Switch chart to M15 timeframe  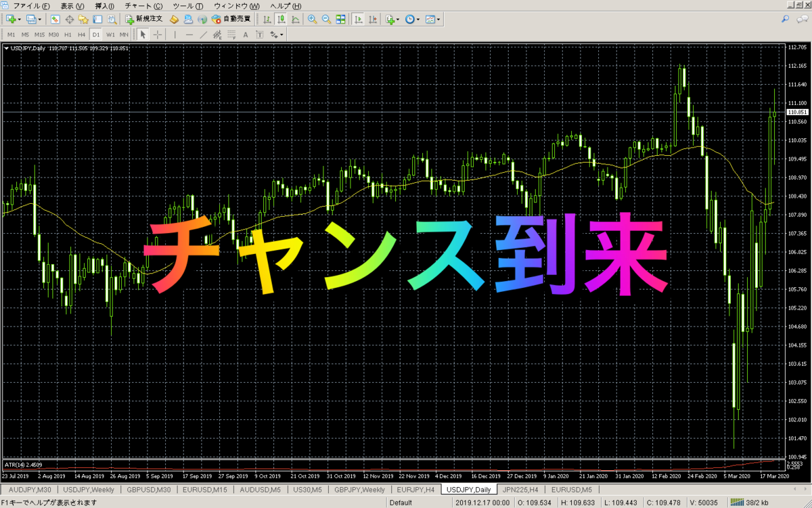(x=39, y=35)
